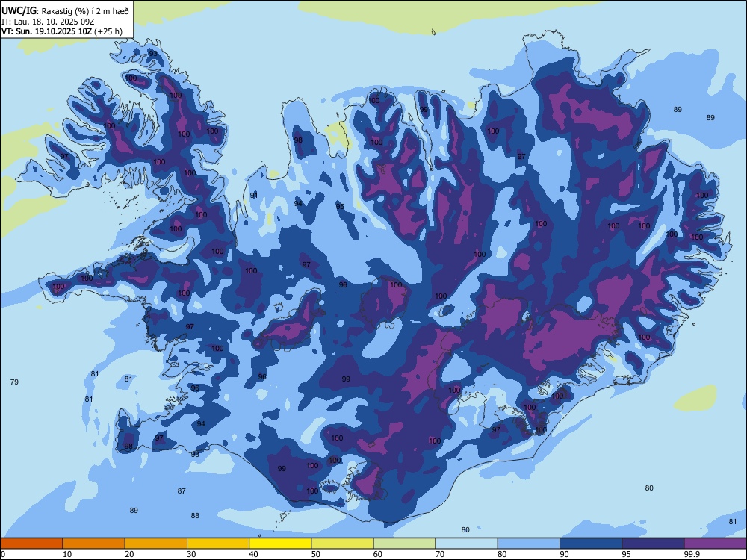Click the legend tick label '50'

pos(315,554)
